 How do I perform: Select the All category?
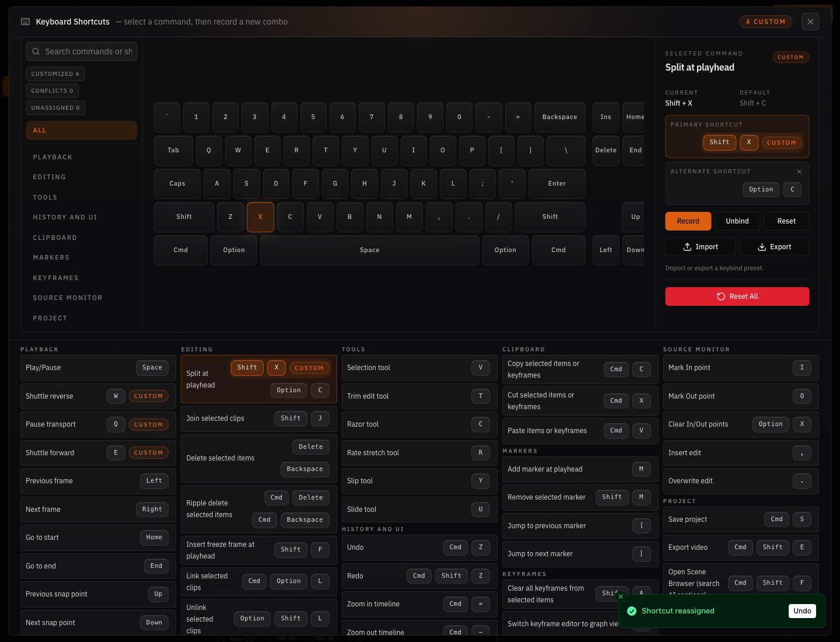point(82,130)
